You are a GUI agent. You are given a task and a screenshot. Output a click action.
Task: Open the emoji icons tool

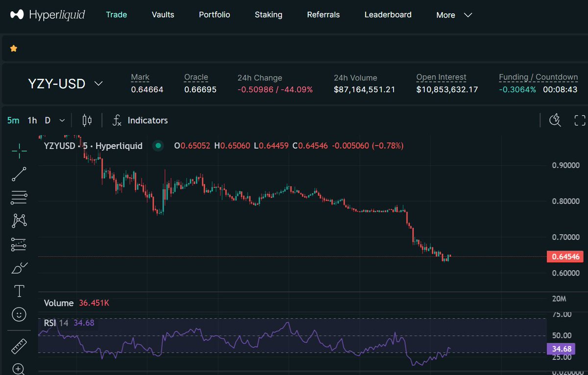(19, 315)
